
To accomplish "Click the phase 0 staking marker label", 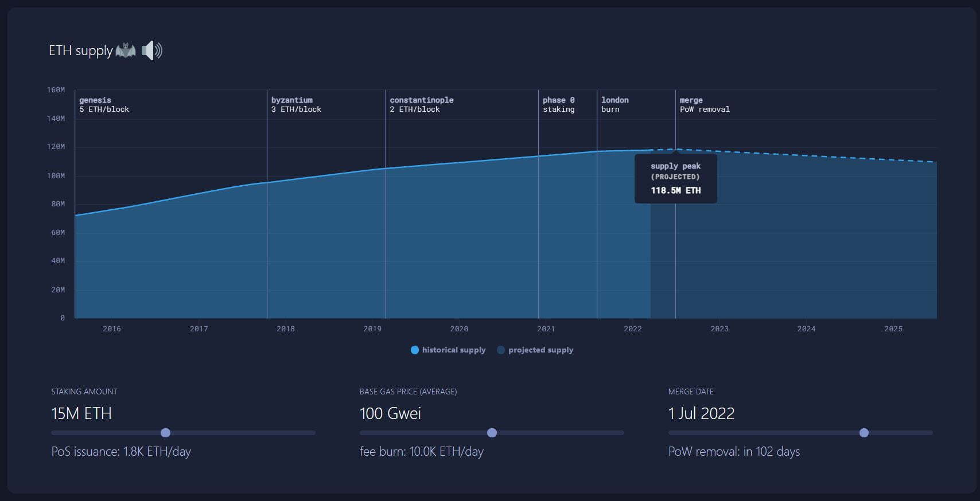I will pyautogui.click(x=559, y=105).
